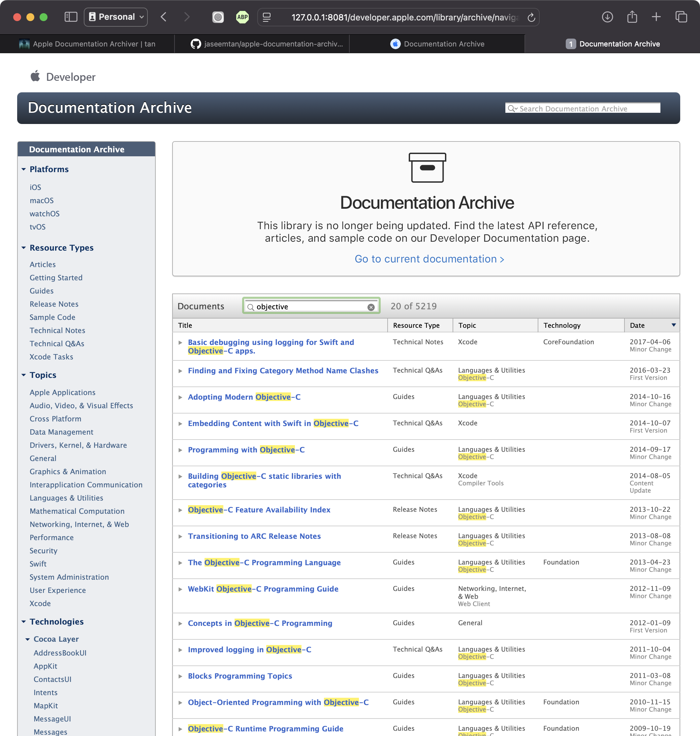
Task: Clear the objective filter with the x icon
Action: [x=371, y=307]
